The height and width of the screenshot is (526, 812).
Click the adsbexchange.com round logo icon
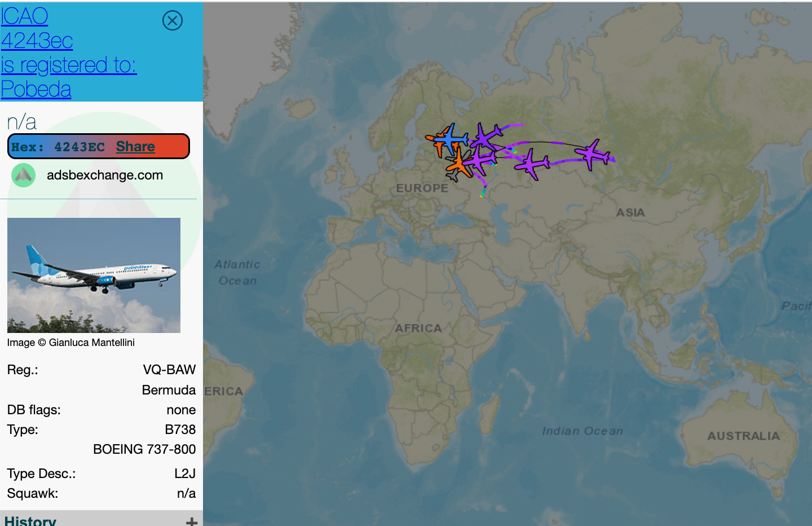click(24, 176)
